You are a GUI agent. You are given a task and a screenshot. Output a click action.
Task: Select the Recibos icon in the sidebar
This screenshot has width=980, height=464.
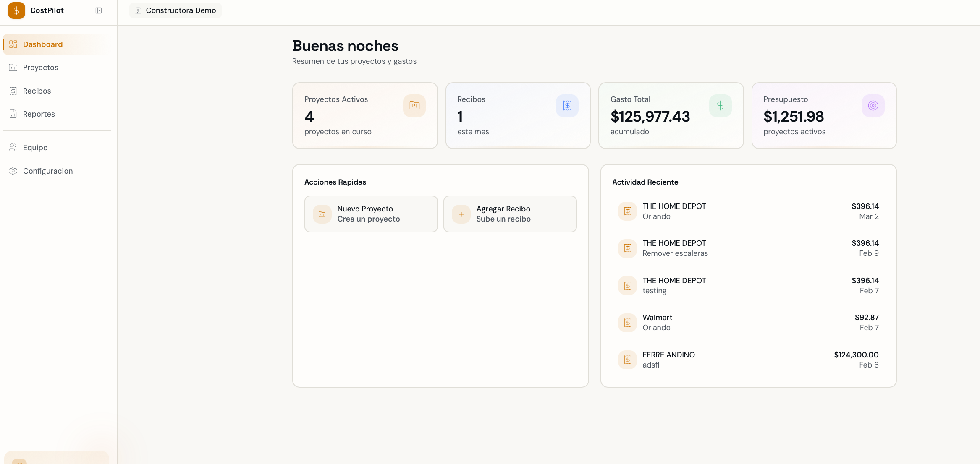pos(13,91)
